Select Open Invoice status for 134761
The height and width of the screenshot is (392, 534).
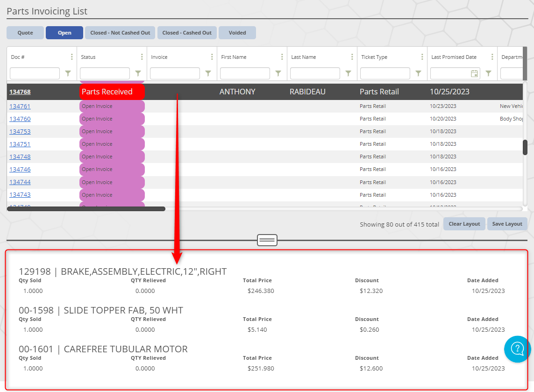[112, 106]
